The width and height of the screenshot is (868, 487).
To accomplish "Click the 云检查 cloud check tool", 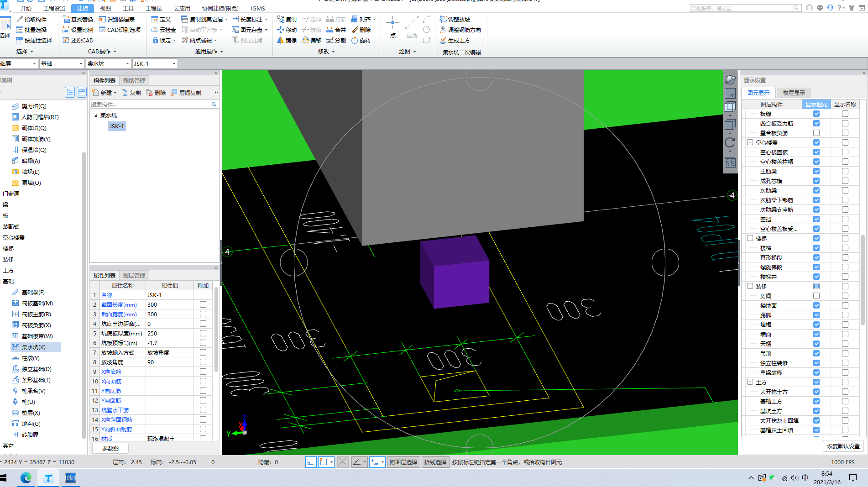I will coord(164,30).
